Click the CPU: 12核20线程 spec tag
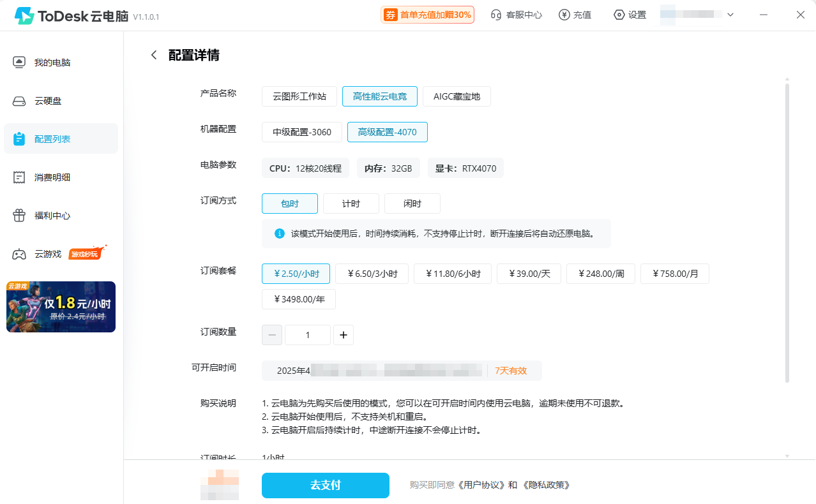 (x=305, y=168)
